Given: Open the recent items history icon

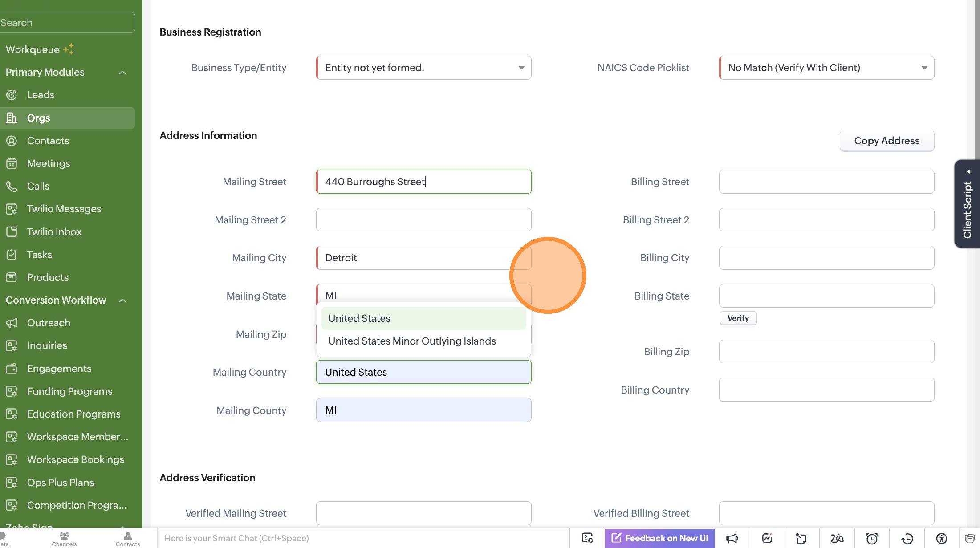Looking at the screenshot, I should click(x=907, y=538).
